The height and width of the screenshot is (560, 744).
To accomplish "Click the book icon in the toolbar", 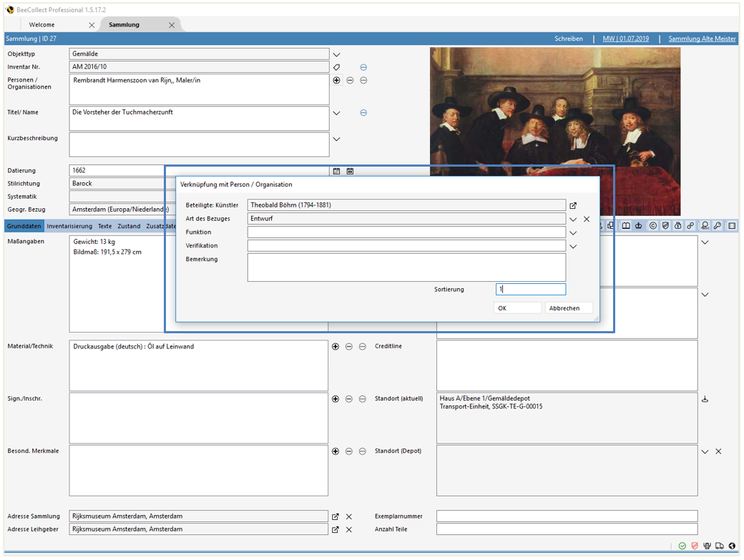I will click(626, 225).
